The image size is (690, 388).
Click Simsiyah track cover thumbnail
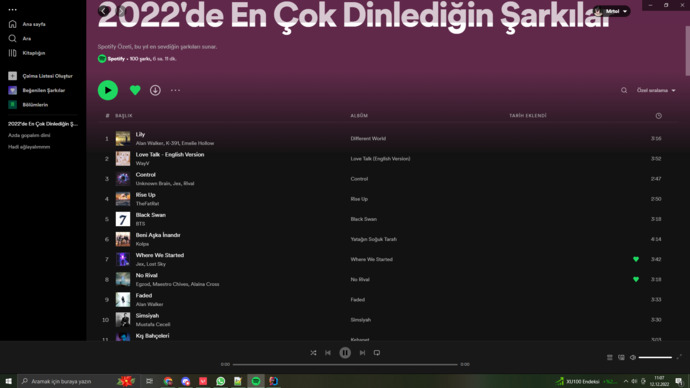click(x=123, y=320)
